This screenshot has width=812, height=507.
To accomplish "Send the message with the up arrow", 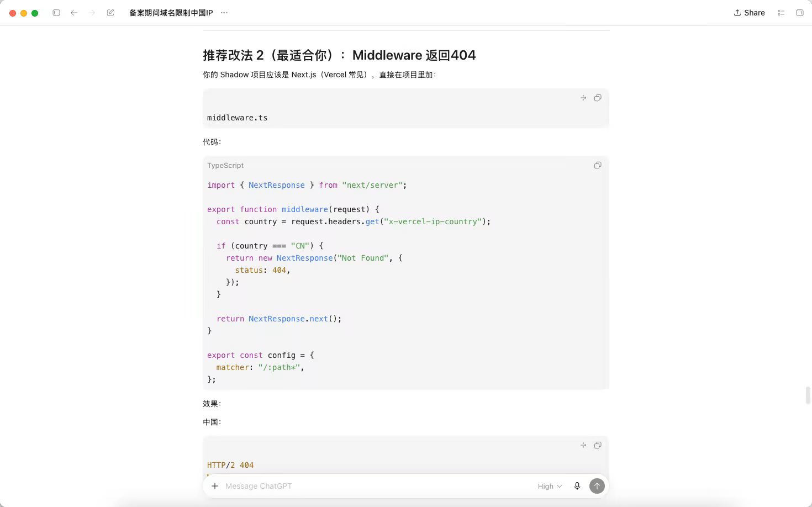I will [597, 486].
